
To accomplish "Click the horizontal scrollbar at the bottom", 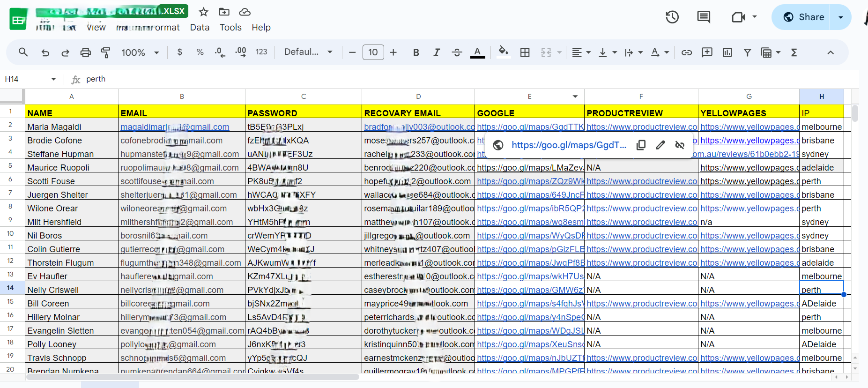I will click(193, 377).
